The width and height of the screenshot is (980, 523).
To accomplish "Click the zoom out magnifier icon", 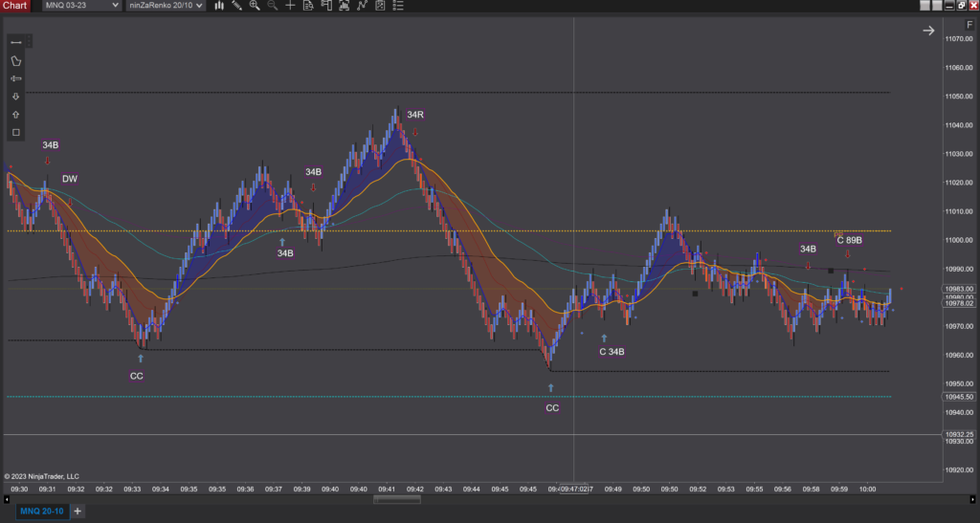I will (273, 6).
